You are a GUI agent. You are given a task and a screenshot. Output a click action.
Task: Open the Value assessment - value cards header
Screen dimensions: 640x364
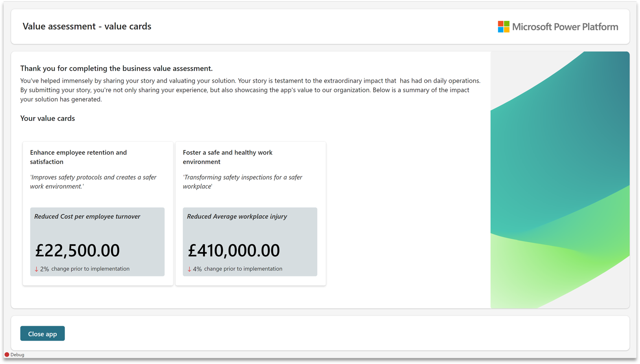[x=87, y=26]
